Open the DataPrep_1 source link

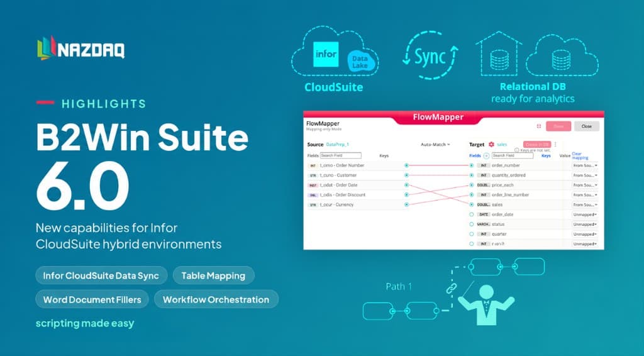tap(337, 145)
